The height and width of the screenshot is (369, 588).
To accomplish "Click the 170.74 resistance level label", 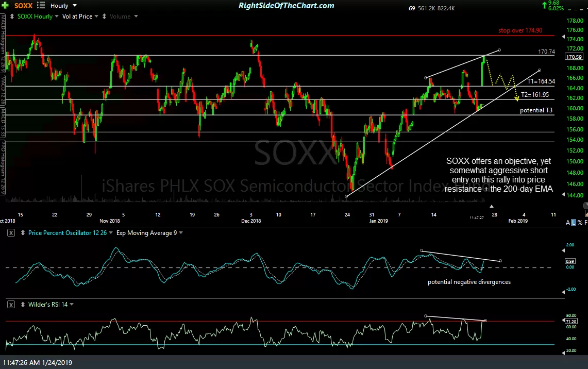I will 546,52.
